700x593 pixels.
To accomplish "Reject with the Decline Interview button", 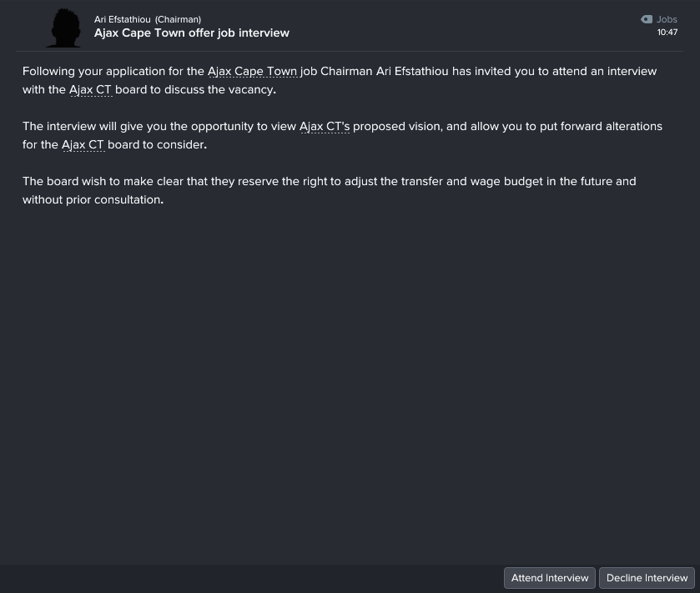I will pyautogui.click(x=647, y=578).
